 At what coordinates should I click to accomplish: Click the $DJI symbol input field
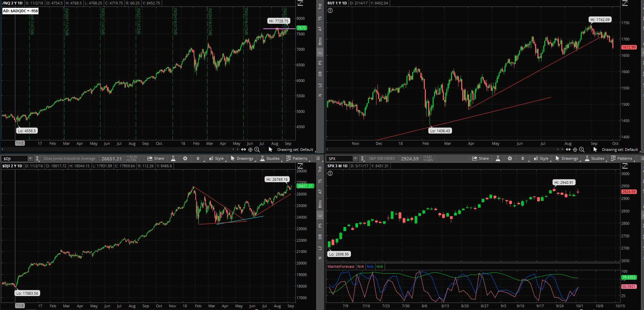pyautogui.click(x=15, y=158)
